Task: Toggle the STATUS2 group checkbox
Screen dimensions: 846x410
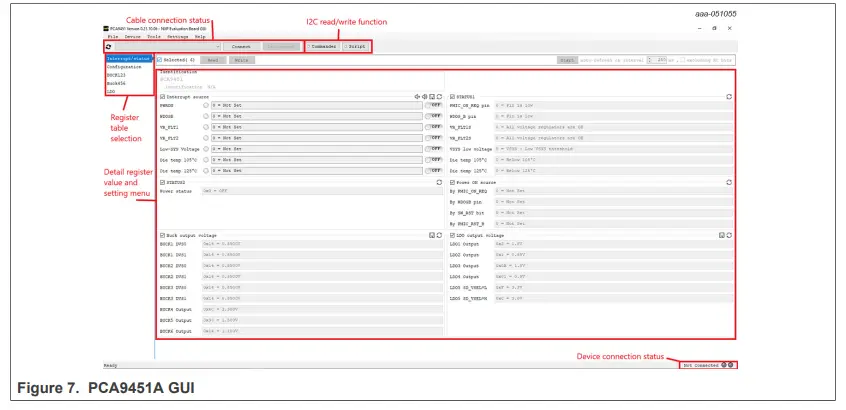Action: pos(162,182)
